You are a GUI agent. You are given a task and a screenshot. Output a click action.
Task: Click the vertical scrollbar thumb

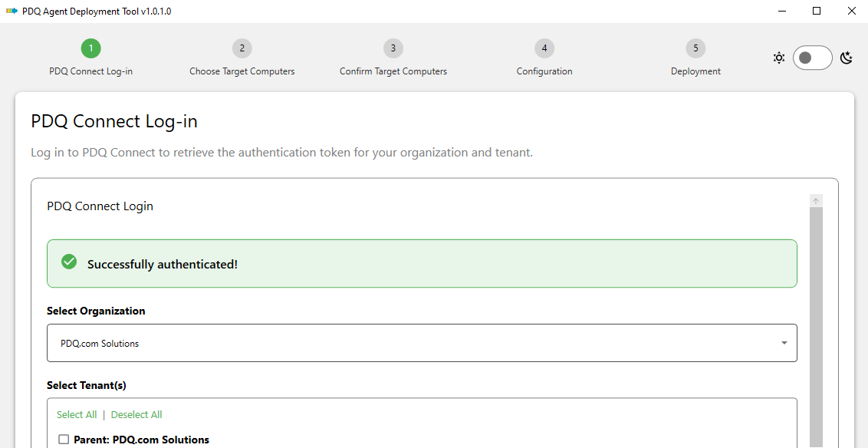tap(815, 327)
